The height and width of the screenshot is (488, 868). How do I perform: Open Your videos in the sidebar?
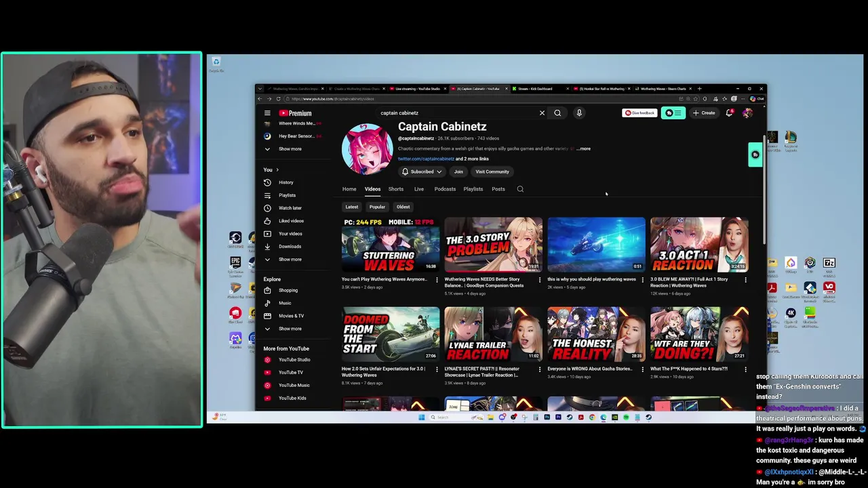(x=290, y=234)
